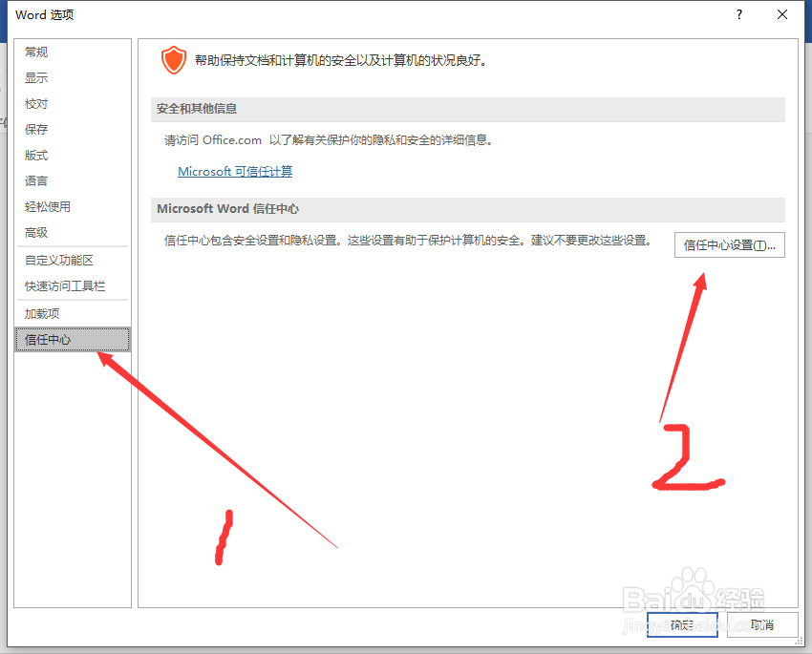812x654 pixels.
Task: Click the orange shield security icon
Action: point(174,60)
